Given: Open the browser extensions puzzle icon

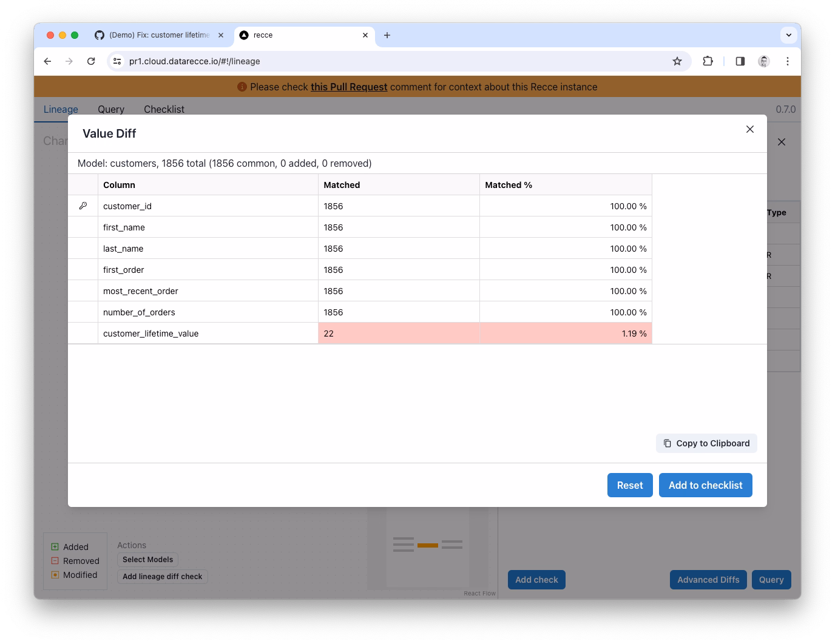Looking at the screenshot, I should click(x=708, y=61).
